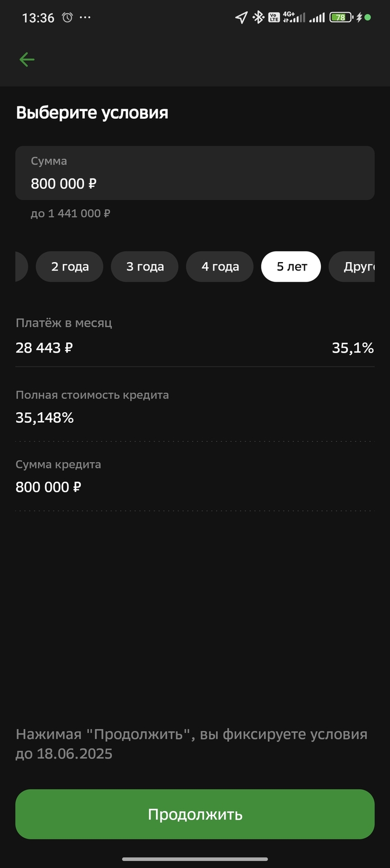
Task: Tap the 4G+ signal strength icon
Action: point(294,17)
